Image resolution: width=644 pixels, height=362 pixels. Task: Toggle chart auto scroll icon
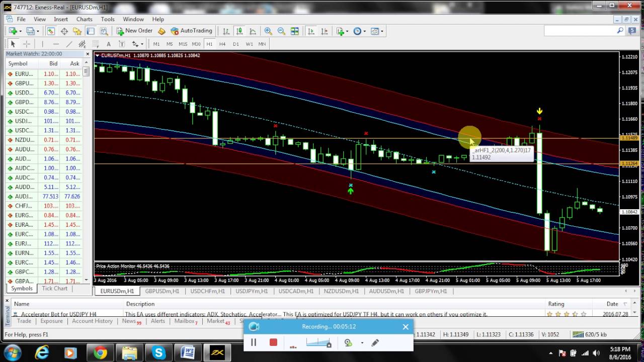(311, 31)
